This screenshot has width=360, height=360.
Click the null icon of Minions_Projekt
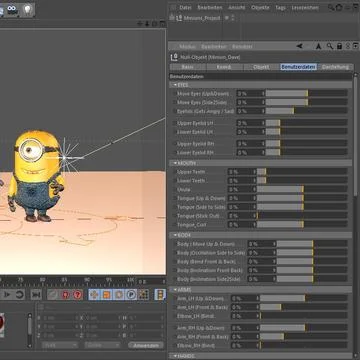click(179, 18)
